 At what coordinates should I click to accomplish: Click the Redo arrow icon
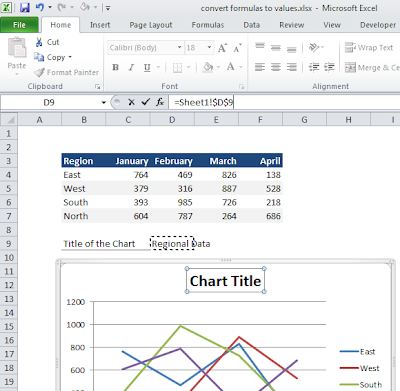point(62,7)
